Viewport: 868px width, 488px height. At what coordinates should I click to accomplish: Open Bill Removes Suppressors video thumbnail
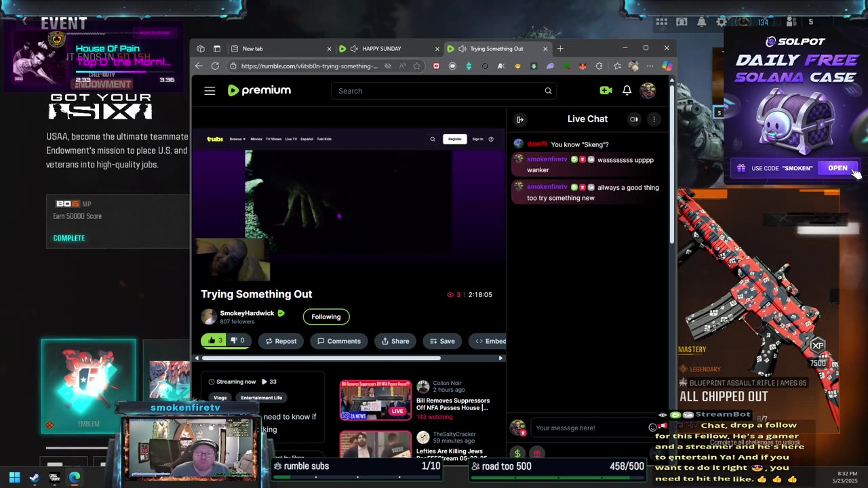coord(375,401)
